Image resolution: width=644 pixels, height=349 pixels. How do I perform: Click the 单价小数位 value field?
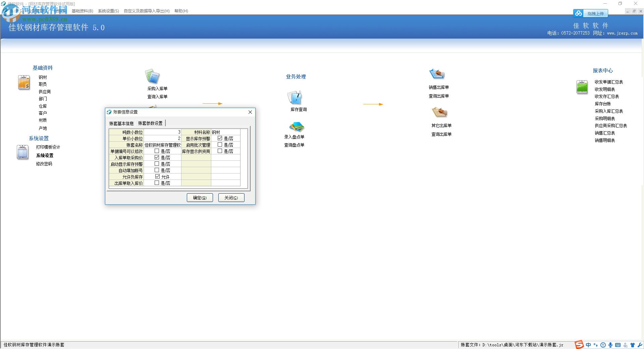162,139
